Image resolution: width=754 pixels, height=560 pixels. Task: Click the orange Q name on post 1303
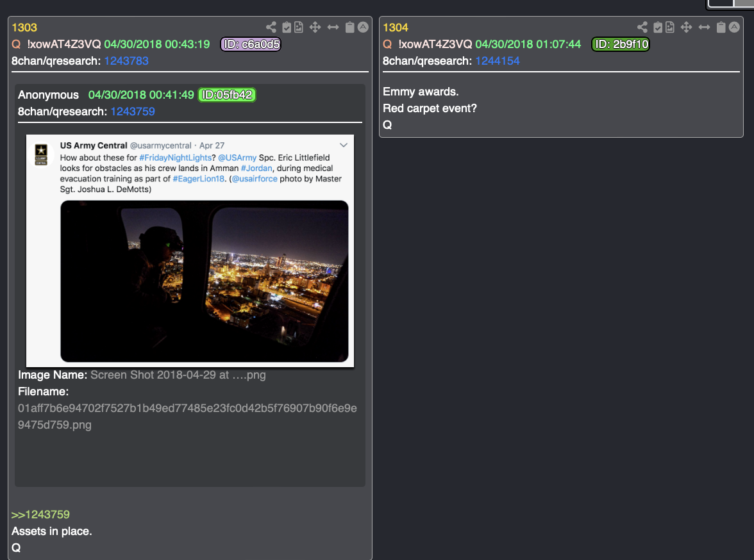(17, 44)
